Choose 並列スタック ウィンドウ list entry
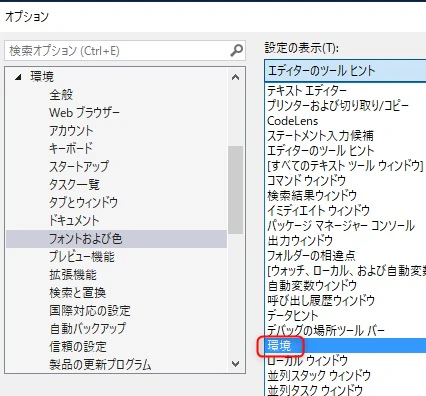The height and width of the screenshot is (396, 426). 346,375
